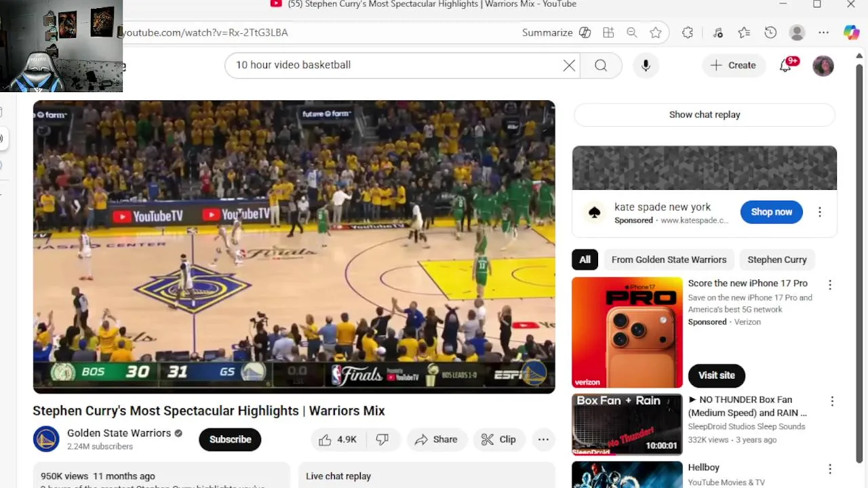Open browser extensions puzzle icon

(x=688, y=33)
